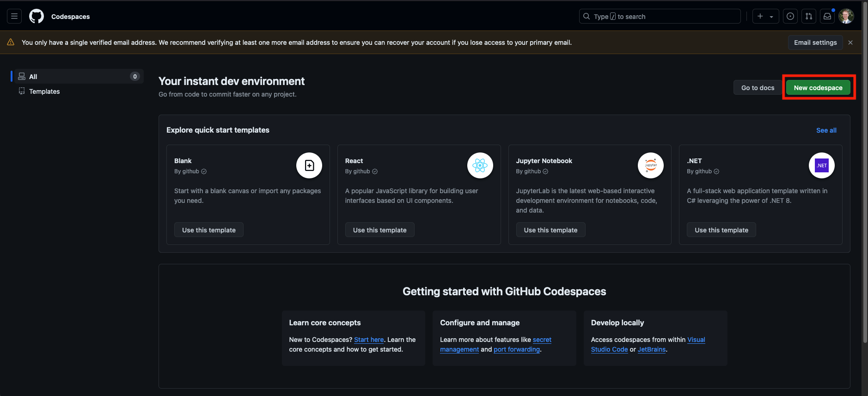Use the Jupyter Notebook template
This screenshot has height=396, width=868.
pos(550,230)
